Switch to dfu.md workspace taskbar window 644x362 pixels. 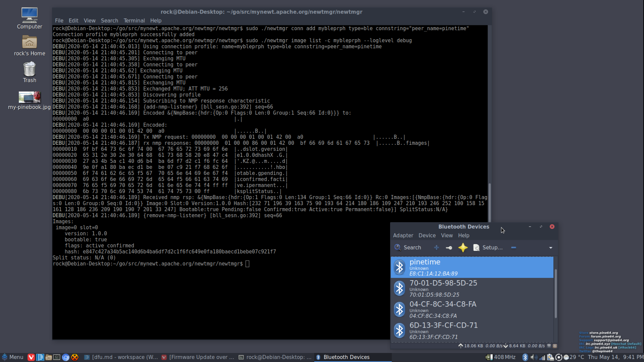121,357
